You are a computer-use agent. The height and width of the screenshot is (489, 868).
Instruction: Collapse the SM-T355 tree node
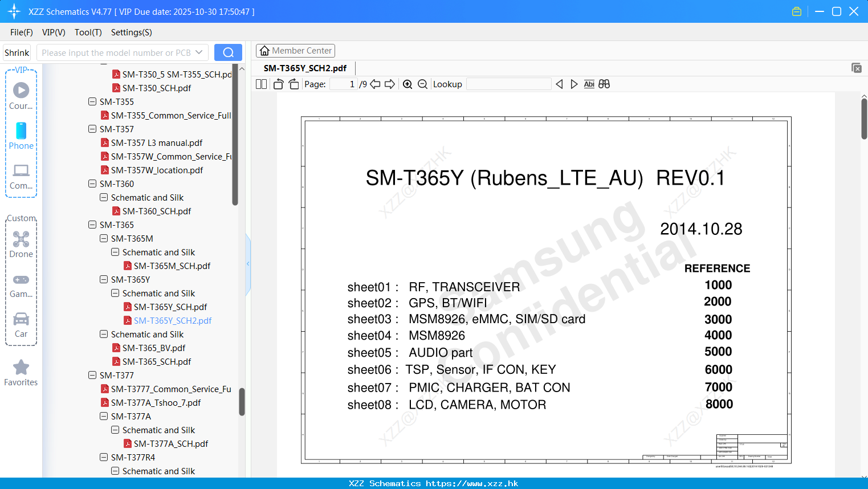point(92,101)
